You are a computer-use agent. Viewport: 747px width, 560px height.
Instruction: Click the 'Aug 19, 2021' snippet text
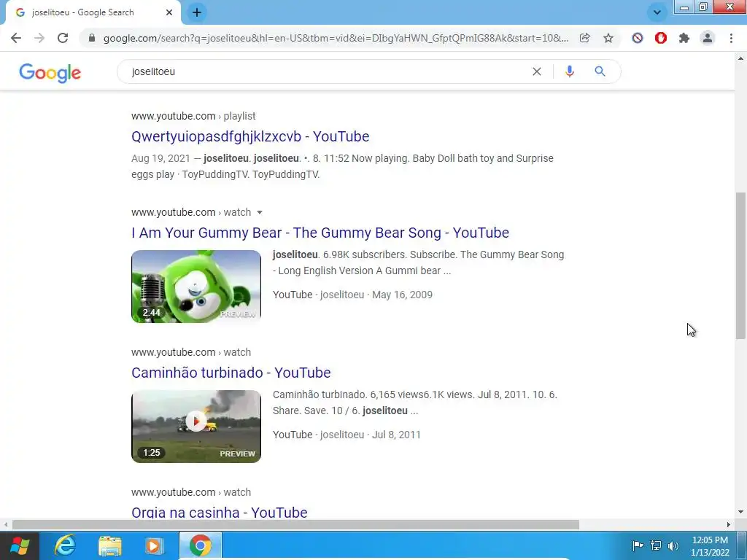point(160,158)
